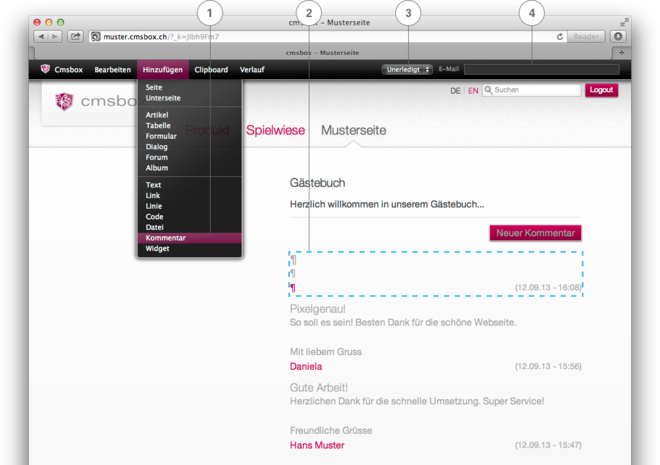Click the Neuer Kommentar button
This screenshot has height=465, width=660.
[535, 233]
